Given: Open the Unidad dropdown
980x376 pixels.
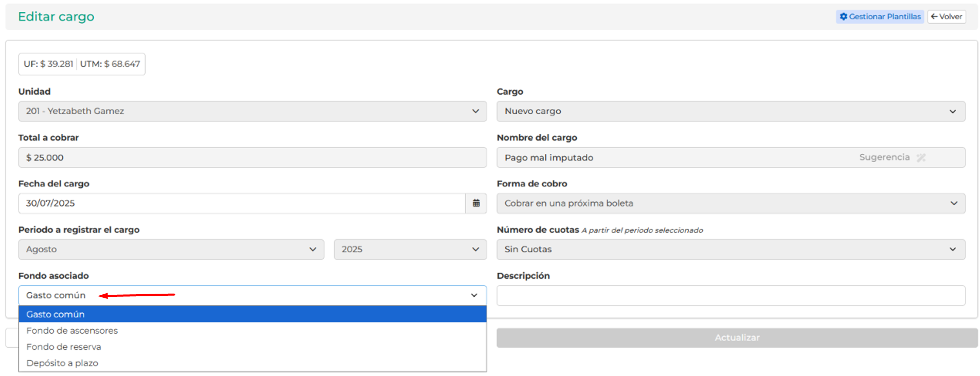Looking at the screenshot, I should coord(252,111).
